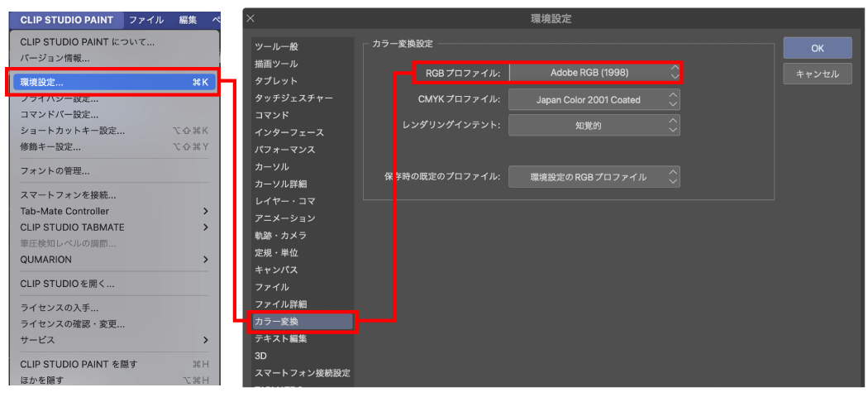Viewport: 868px width, 397px height.
Task: Expand the CLIP STUDIO TABMATE submenu
Action: [x=115, y=227]
